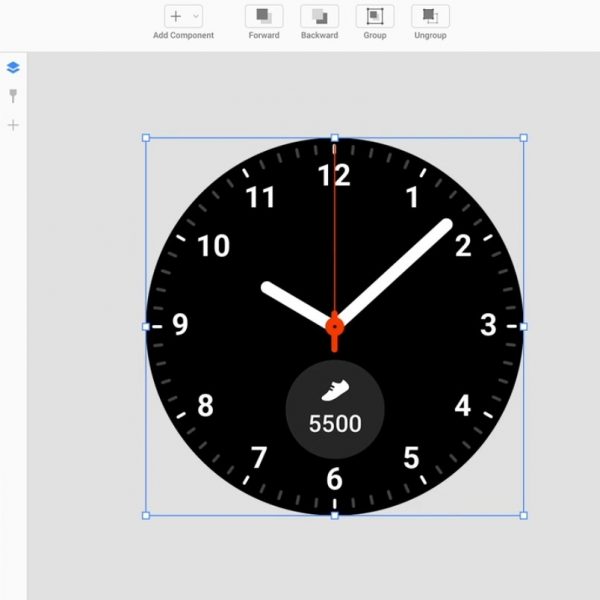This screenshot has height=600, width=600.
Task: Ungroup the selected components
Action: [x=430, y=16]
